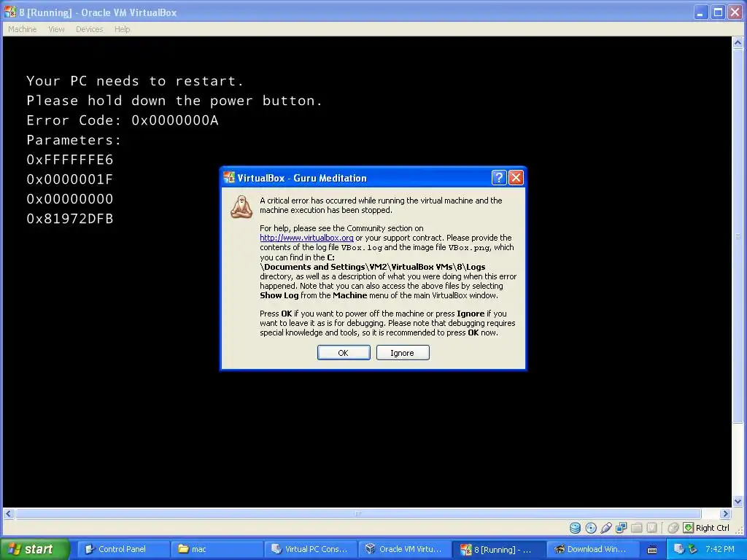Click the 0xFFFFFFE6 parameter text

[x=70, y=160]
